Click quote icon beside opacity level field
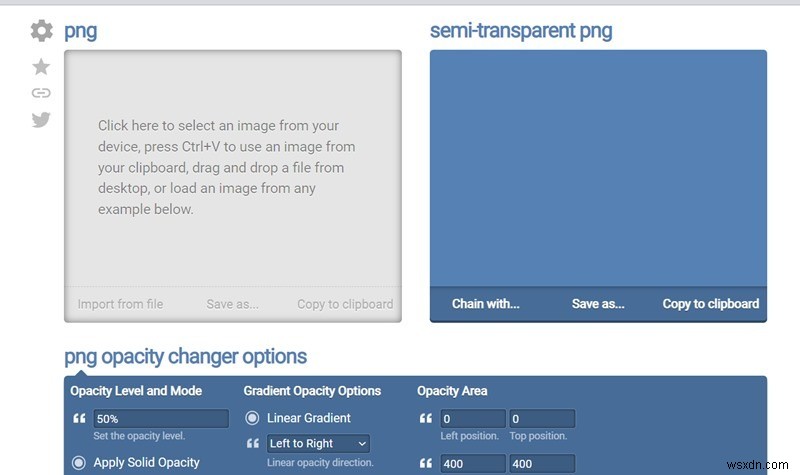Image resolution: width=800 pixels, height=475 pixels. click(x=79, y=419)
